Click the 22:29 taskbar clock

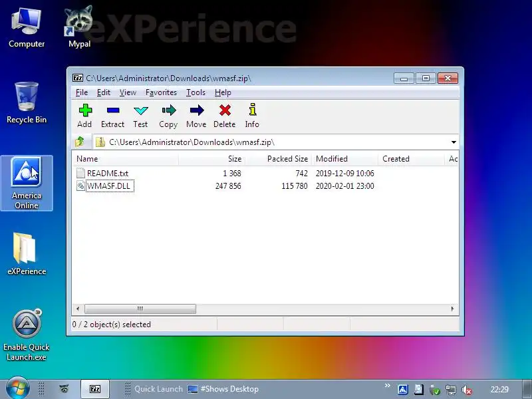(499, 390)
